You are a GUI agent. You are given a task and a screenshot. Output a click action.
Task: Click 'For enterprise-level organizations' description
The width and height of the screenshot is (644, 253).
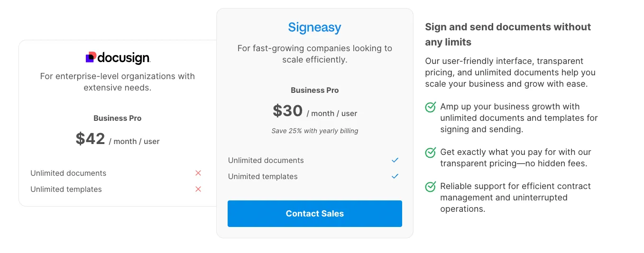click(x=118, y=82)
